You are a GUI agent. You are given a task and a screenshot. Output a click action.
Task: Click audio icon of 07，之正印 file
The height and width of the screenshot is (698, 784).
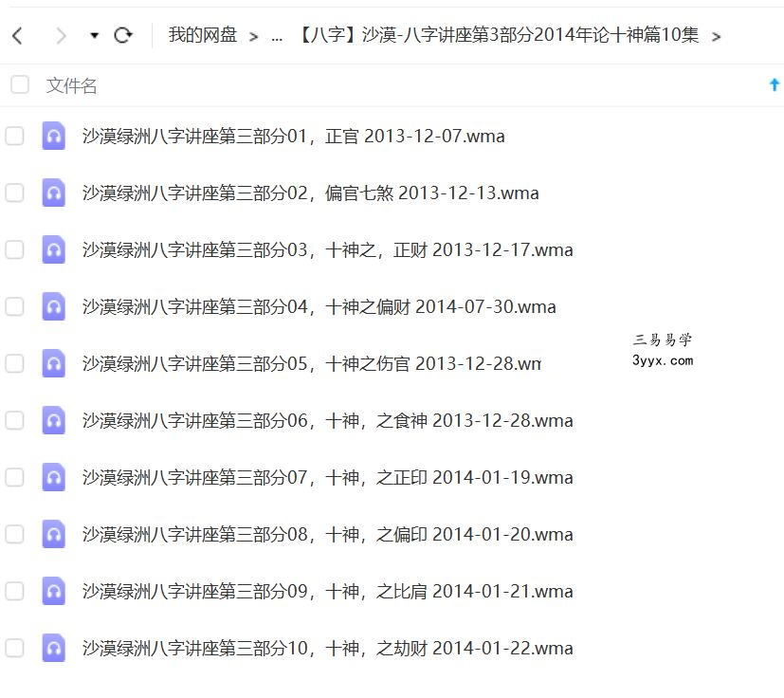click(53, 477)
